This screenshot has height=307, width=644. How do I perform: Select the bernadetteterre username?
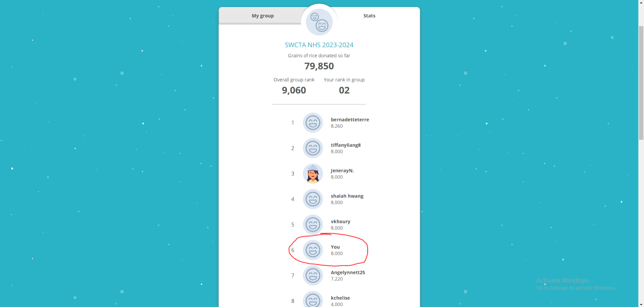[350, 120]
